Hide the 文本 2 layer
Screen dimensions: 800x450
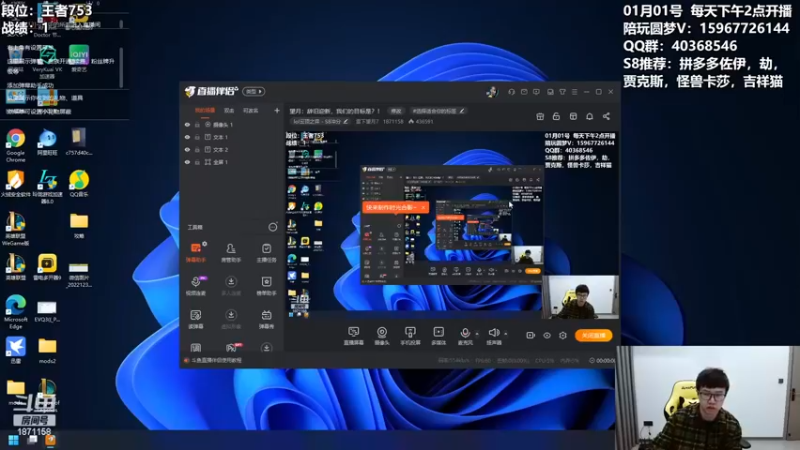tap(187, 149)
